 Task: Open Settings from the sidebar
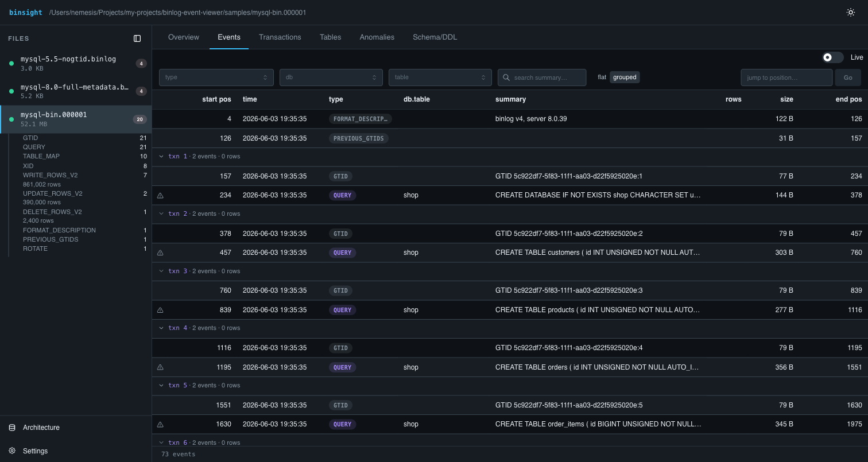76,451
